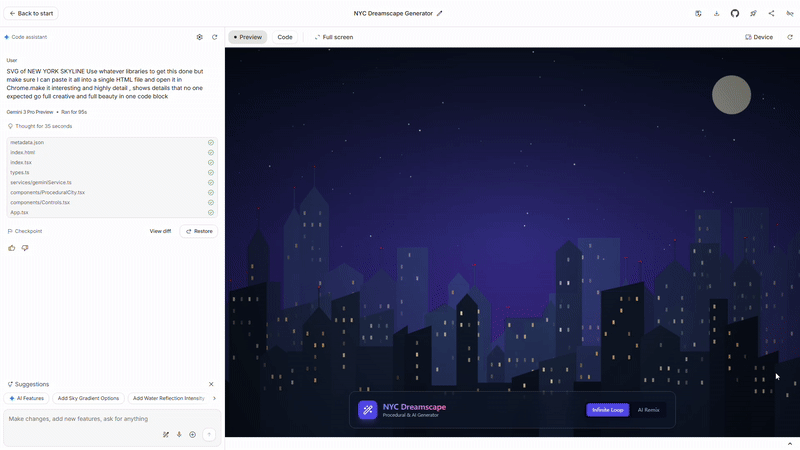Edit project name with pencil icon
Image resolution: width=800 pixels, height=450 pixels.
[440, 13]
